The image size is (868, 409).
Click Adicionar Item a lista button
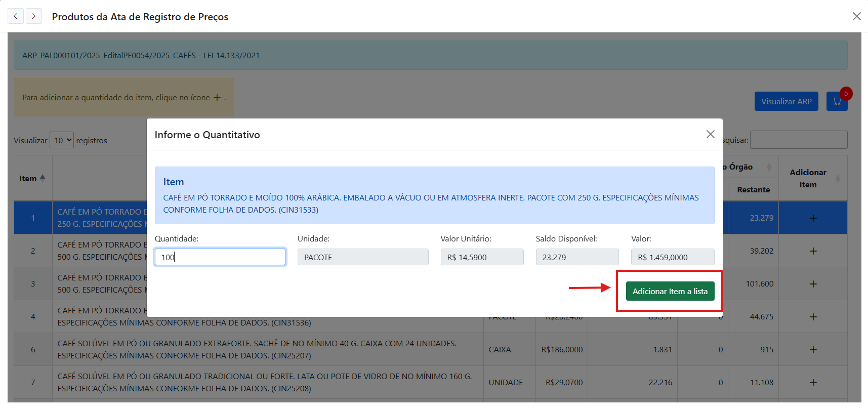[670, 291]
